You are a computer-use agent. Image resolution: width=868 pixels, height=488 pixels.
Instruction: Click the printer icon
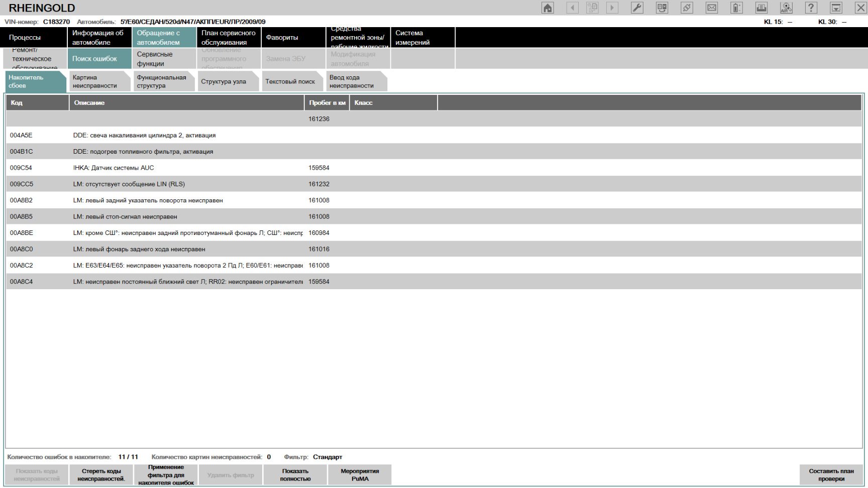pos(762,8)
